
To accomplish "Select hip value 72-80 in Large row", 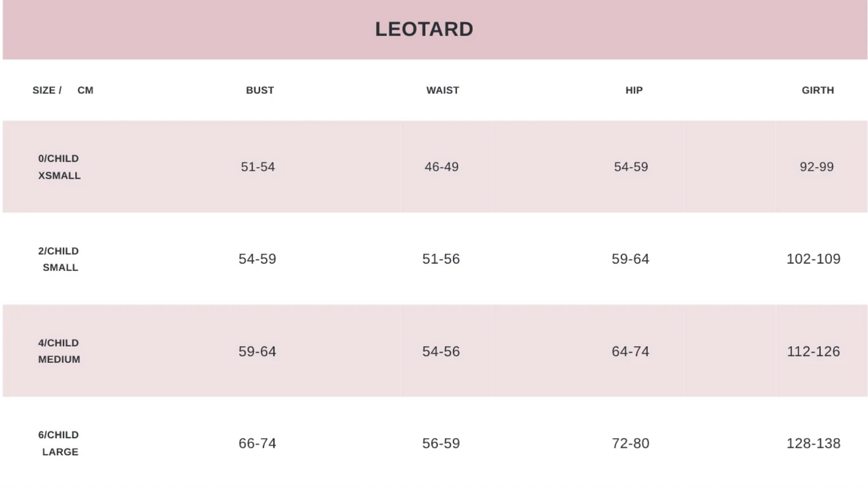I will pos(630,444).
